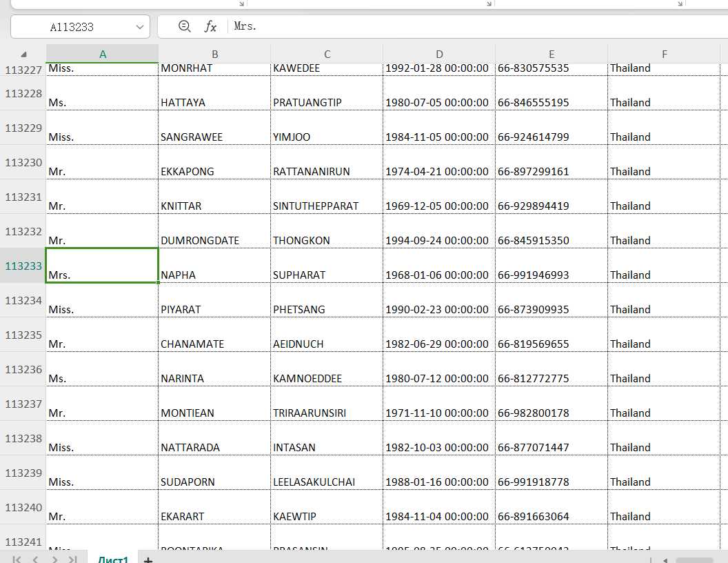The image size is (728, 563).
Task: Click cell containing DUMRONGDATE
Action: (x=214, y=231)
